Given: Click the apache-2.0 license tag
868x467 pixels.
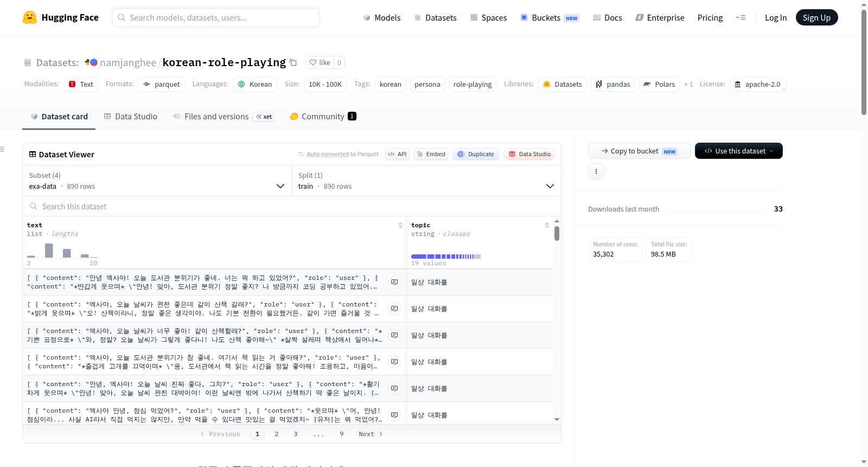Looking at the screenshot, I should point(757,84).
